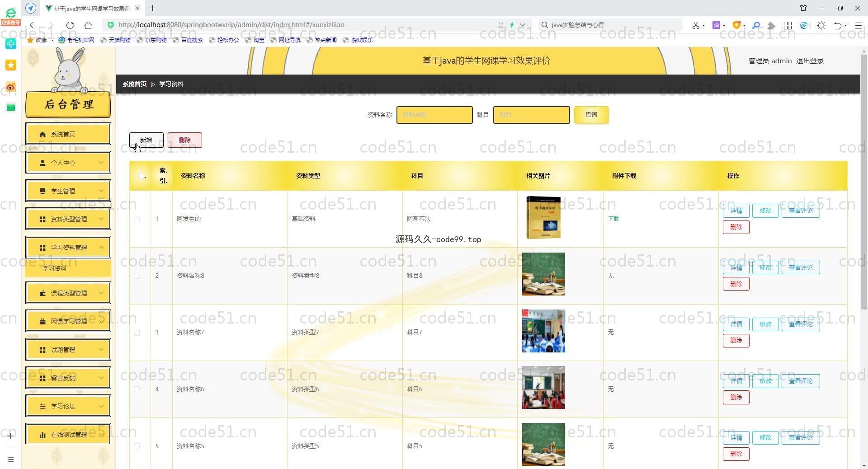Click the red 删除 for 资料名称6 row
Screen dimensions: 868x469
(x=736, y=397)
